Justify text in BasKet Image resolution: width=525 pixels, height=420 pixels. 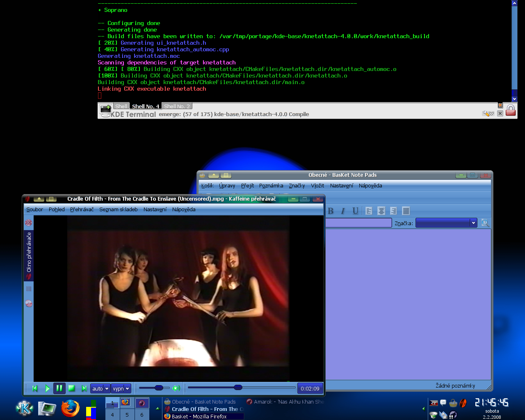click(x=406, y=211)
